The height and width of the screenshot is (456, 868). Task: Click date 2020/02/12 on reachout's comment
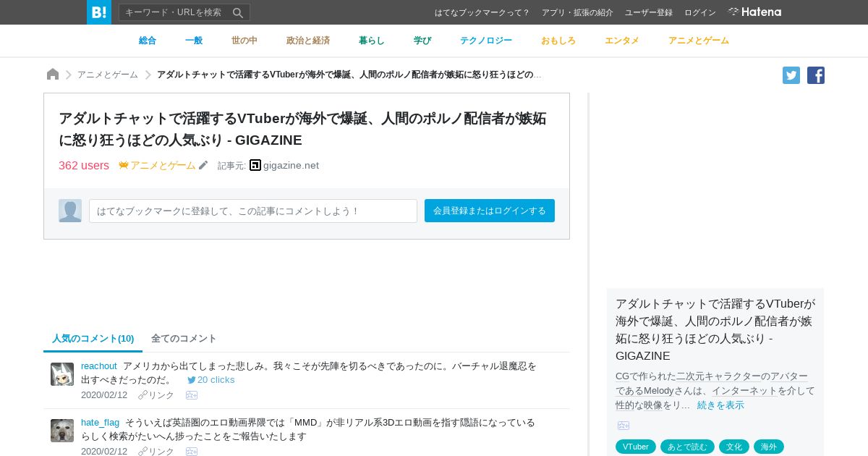[104, 395]
